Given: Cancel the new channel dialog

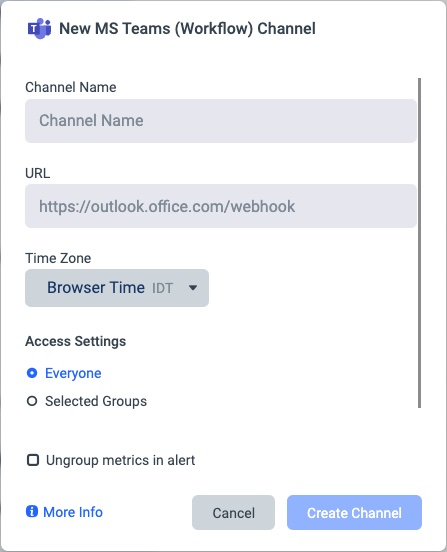Looking at the screenshot, I should click(233, 513).
